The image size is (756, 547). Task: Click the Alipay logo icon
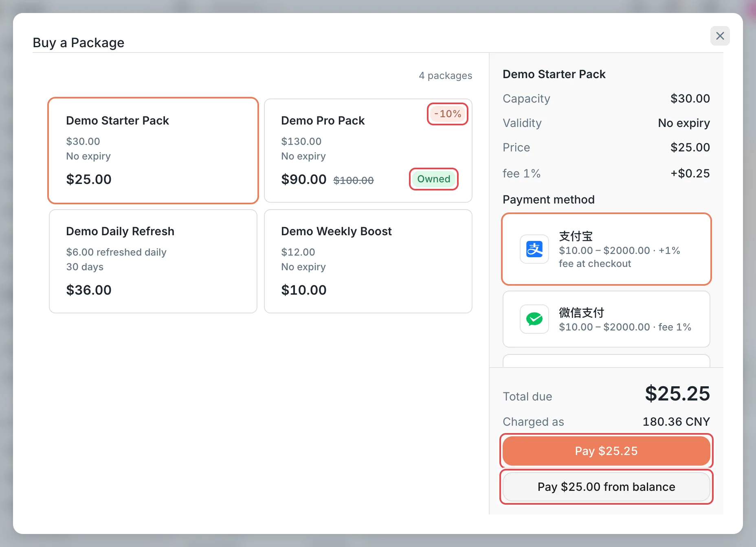[534, 249]
